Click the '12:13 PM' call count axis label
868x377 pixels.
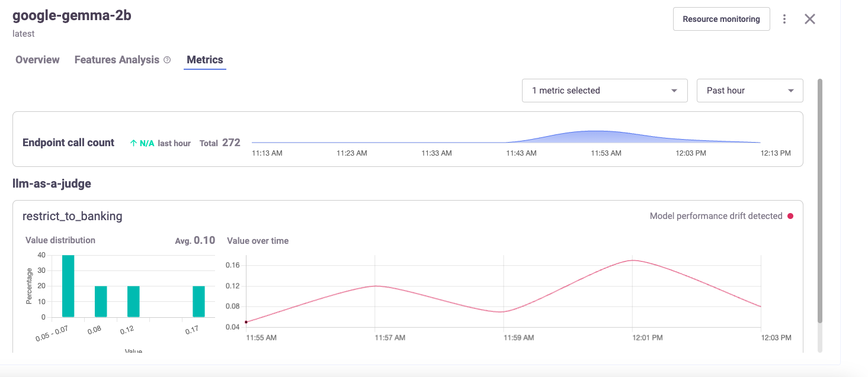pyautogui.click(x=776, y=153)
